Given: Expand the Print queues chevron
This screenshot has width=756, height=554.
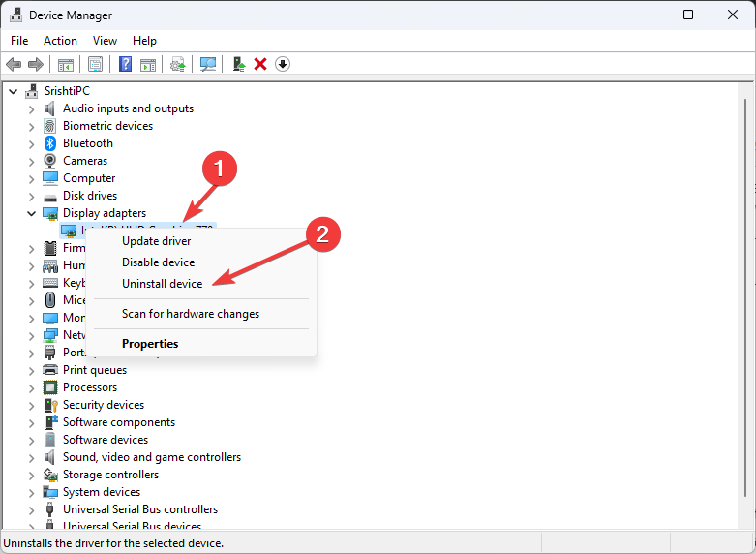Looking at the screenshot, I should 31,371.
